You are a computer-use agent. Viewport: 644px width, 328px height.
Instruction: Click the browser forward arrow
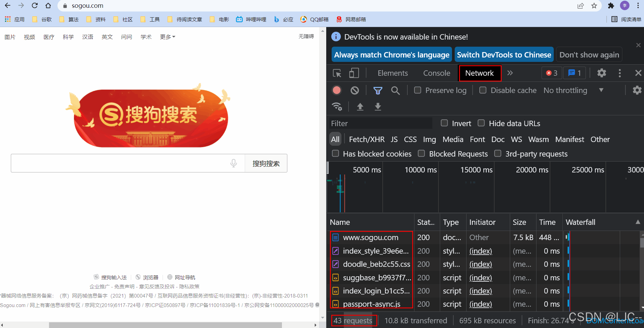click(21, 5)
